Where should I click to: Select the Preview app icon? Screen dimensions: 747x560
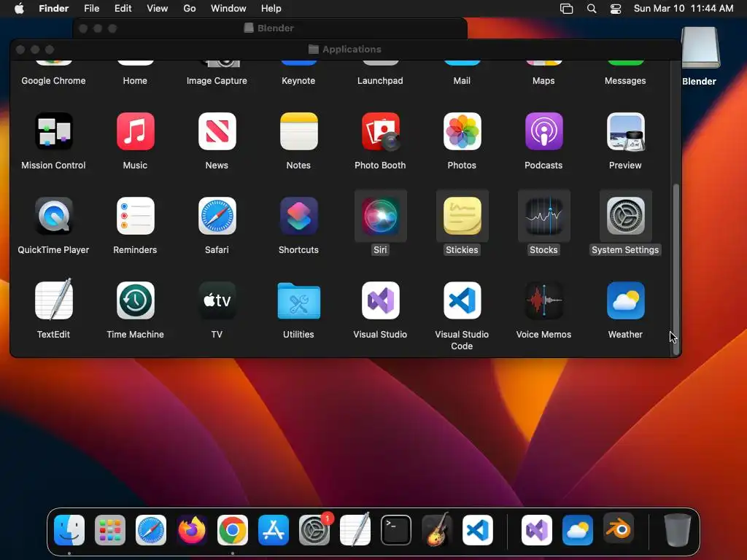(x=625, y=131)
